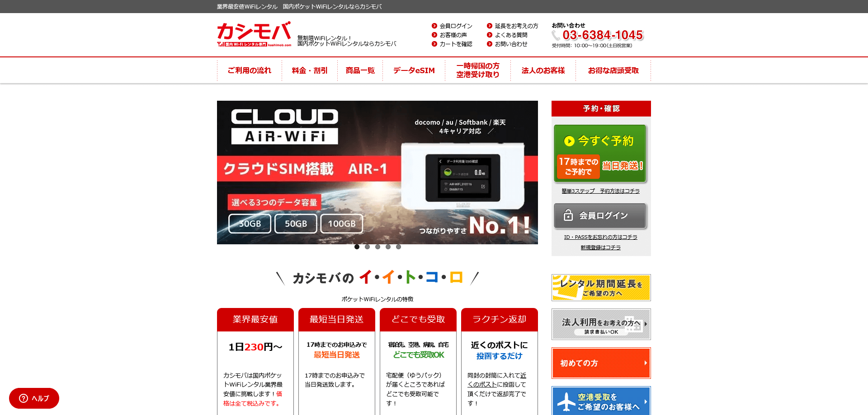Click the カシモバ logo
Viewport: 868px width, 415px height.
point(253,34)
